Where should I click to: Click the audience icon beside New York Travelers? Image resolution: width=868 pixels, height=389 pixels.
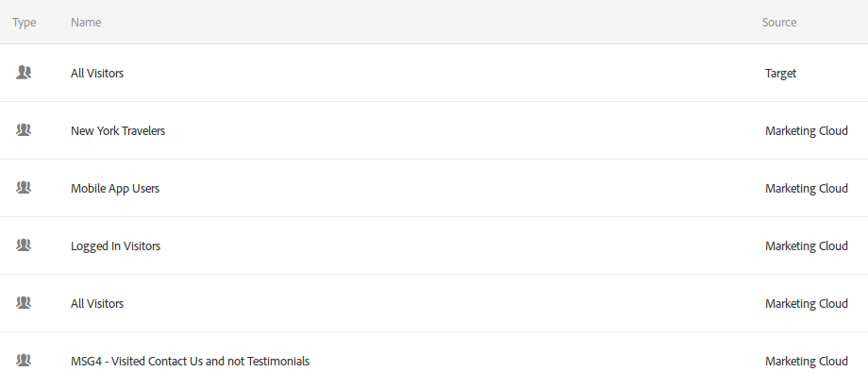pos(24,130)
